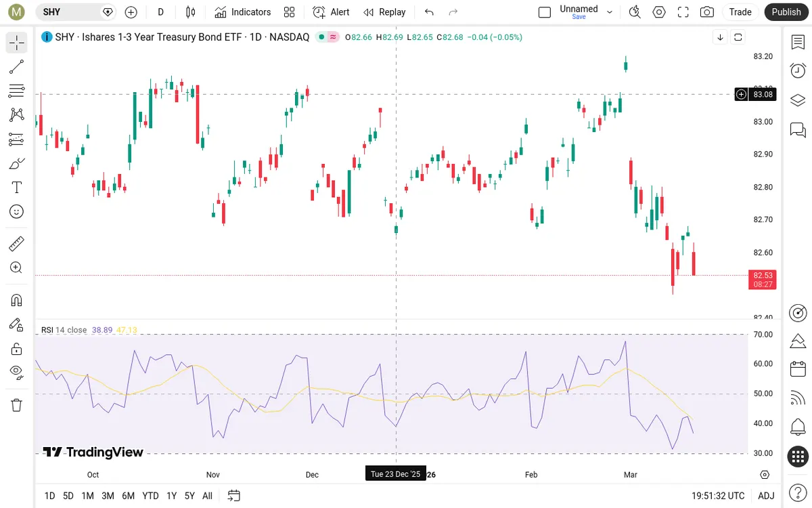Collapse the chart pane arrow
Viewport: 812px width, 508px height.
pos(721,37)
